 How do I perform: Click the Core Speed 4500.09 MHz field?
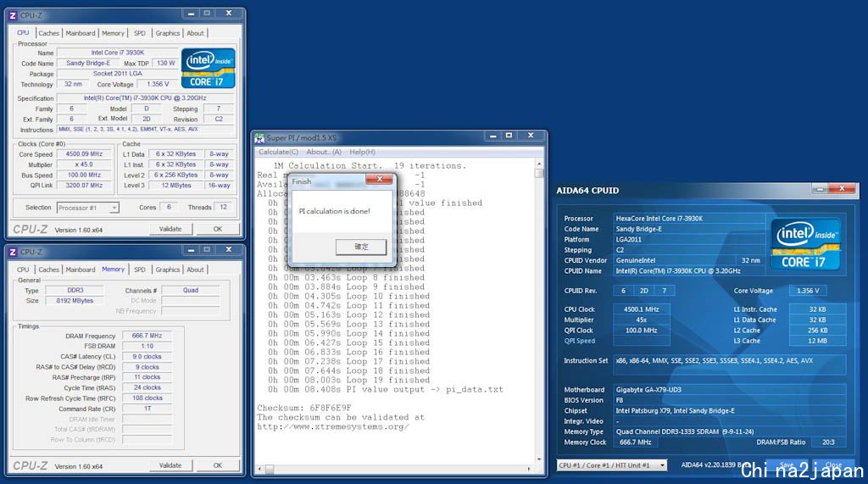(x=84, y=154)
